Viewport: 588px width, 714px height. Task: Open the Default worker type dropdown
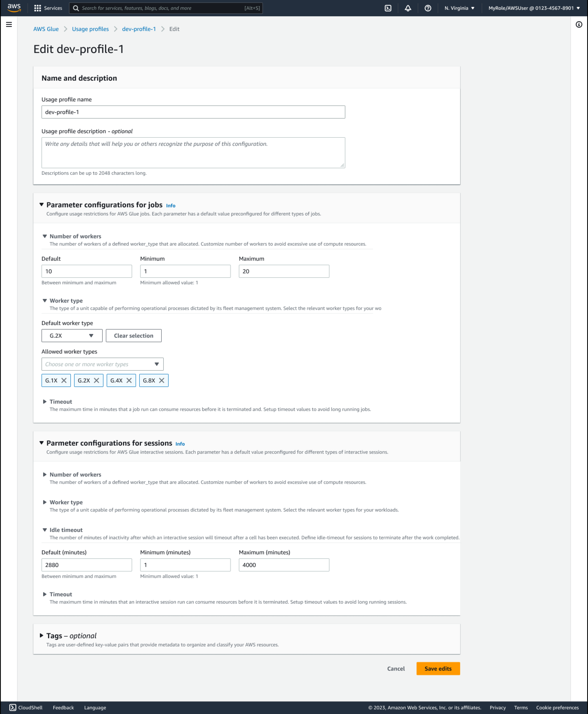point(71,335)
